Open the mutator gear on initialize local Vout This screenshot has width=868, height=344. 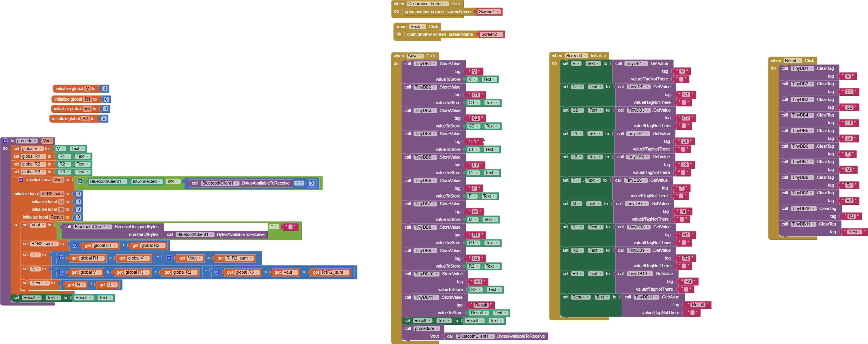(21, 180)
